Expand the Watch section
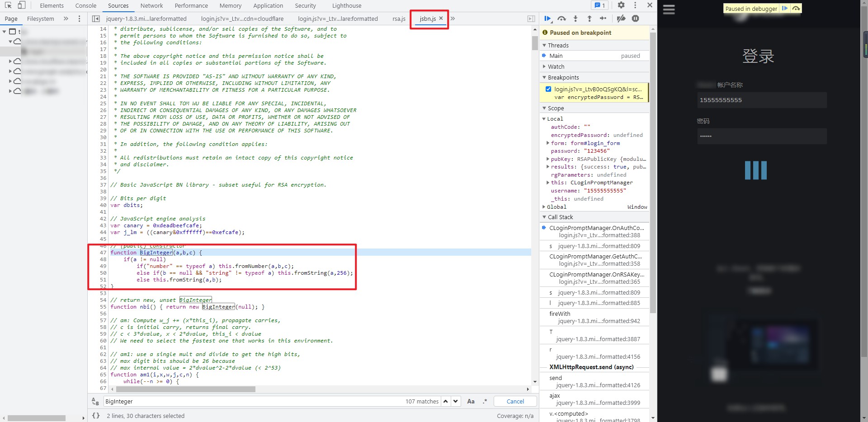 556,66
